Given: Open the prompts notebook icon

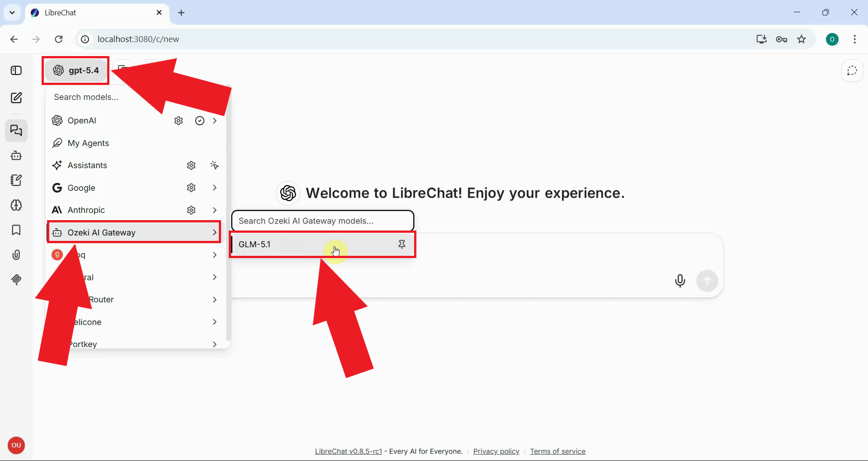Looking at the screenshot, I should tap(16, 180).
